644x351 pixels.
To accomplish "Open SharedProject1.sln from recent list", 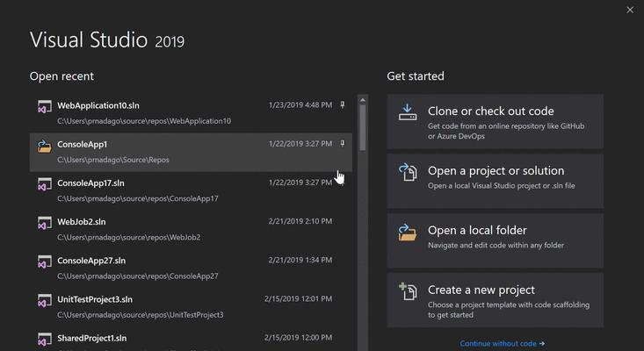I will tap(191, 339).
